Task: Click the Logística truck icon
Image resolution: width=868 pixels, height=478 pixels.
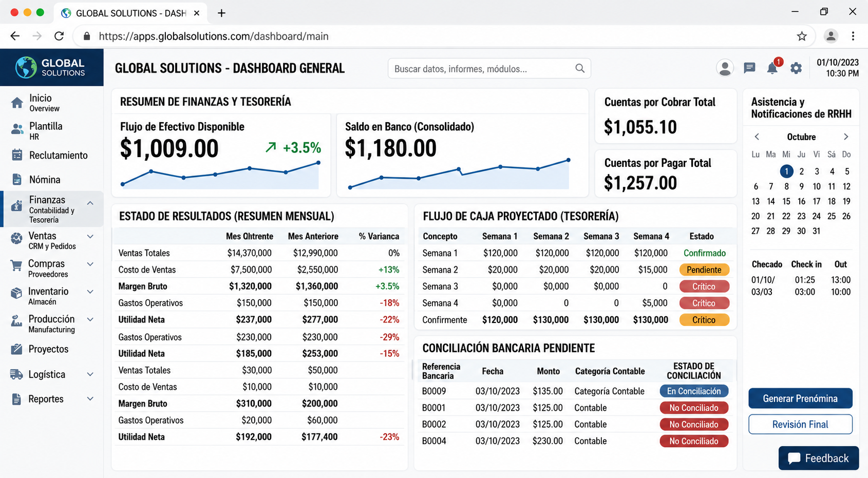Action: click(16, 375)
